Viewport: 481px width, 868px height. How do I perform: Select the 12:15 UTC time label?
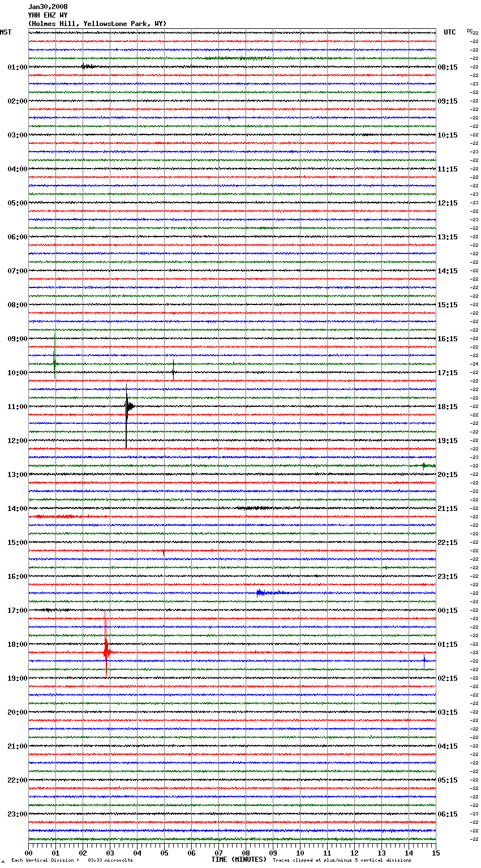pos(448,203)
